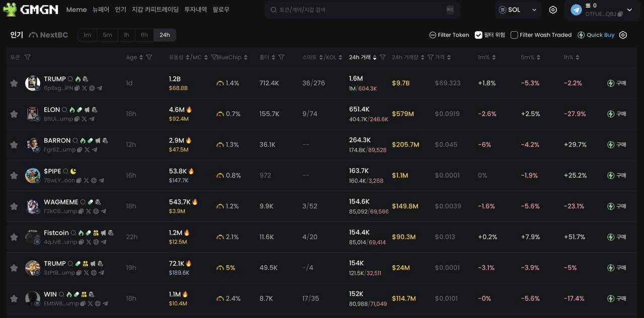Open the 홀더 column filter funnel

281,57
